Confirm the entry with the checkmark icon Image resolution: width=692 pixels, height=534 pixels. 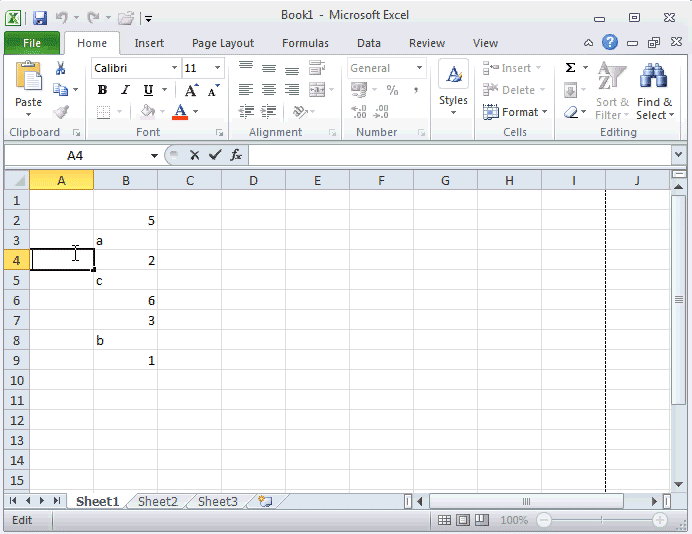215,155
